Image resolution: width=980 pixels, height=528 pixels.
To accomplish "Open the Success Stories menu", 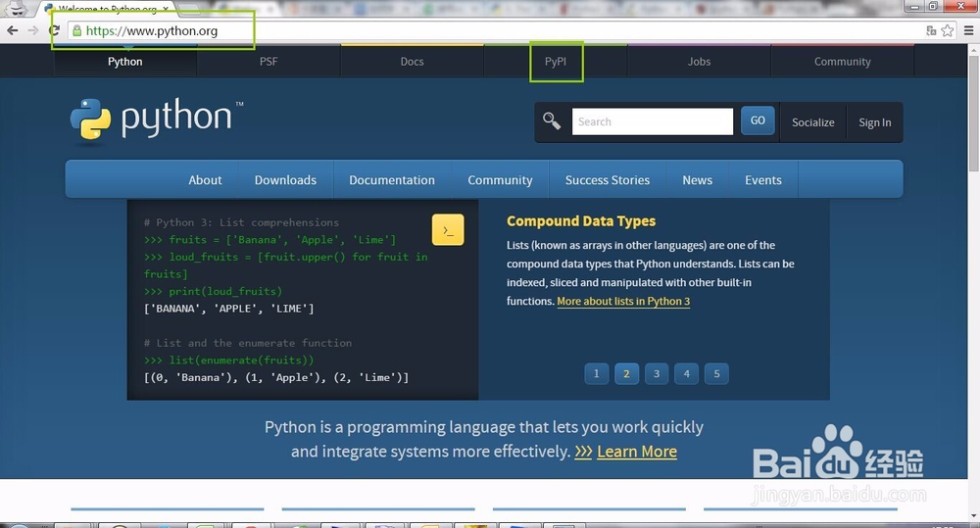I will (x=608, y=180).
